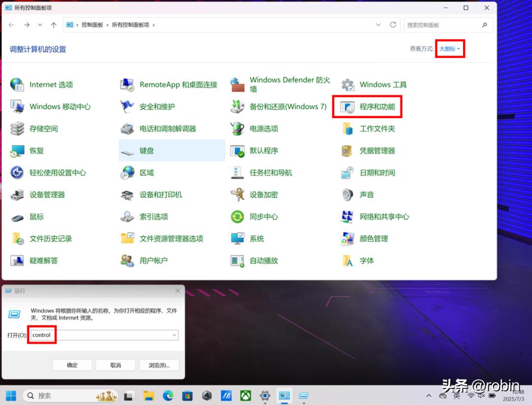The image size is (532, 405).
Task: Refresh the Control Panel view
Action: 393,25
